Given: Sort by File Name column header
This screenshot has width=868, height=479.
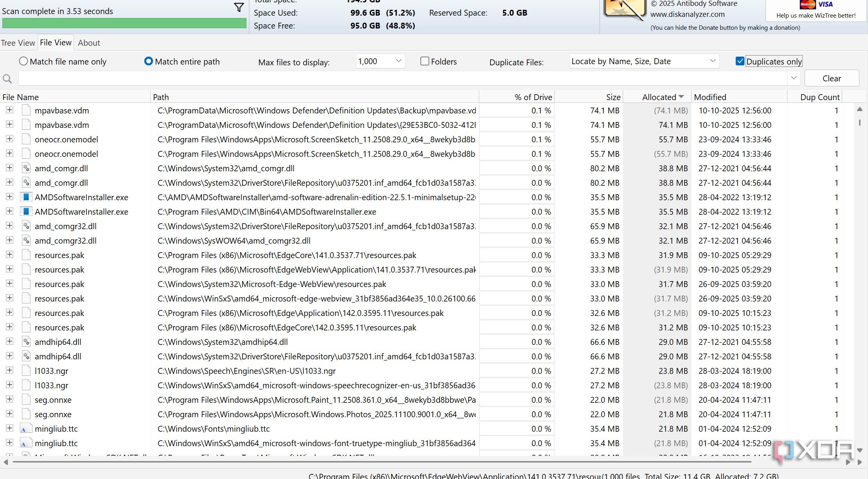Looking at the screenshot, I should [75, 97].
